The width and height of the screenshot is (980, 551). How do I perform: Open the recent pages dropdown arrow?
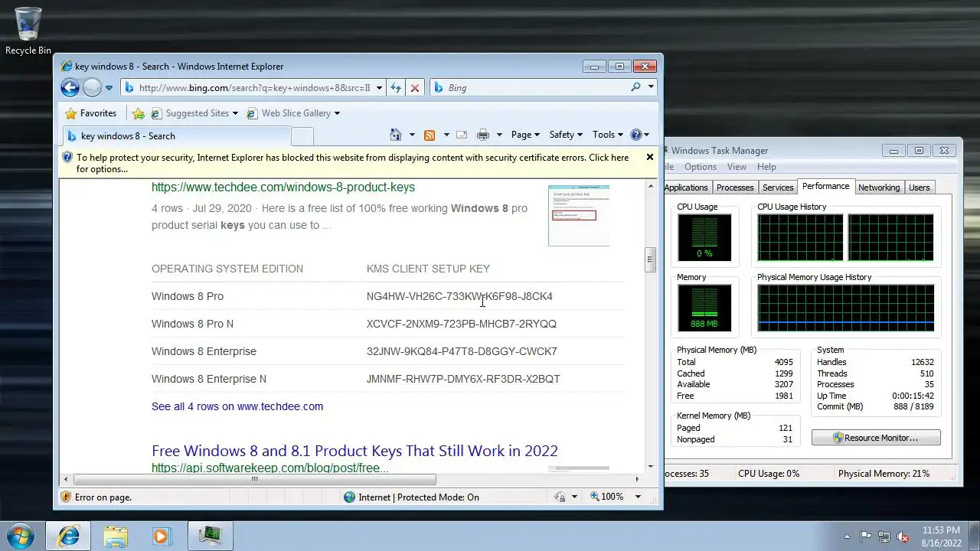109,87
